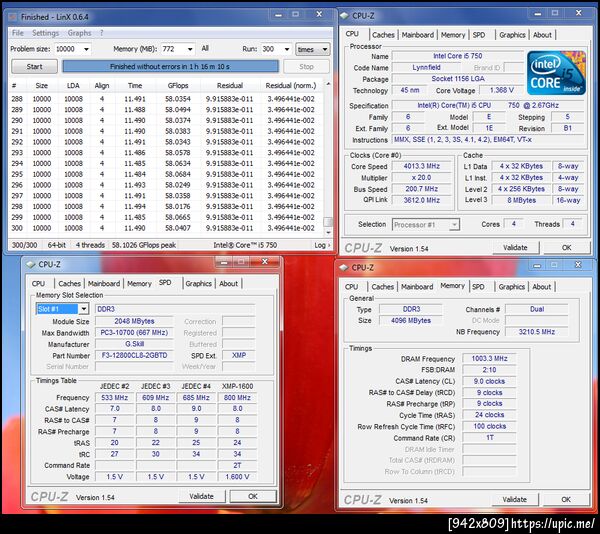Click the Core Speed value 4013.3 MHz

[x=422, y=166]
